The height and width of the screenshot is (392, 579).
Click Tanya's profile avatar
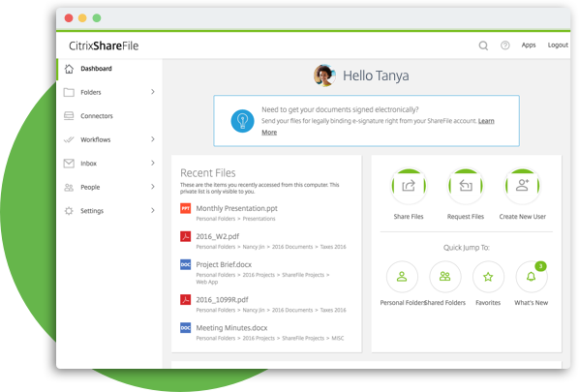[324, 75]
